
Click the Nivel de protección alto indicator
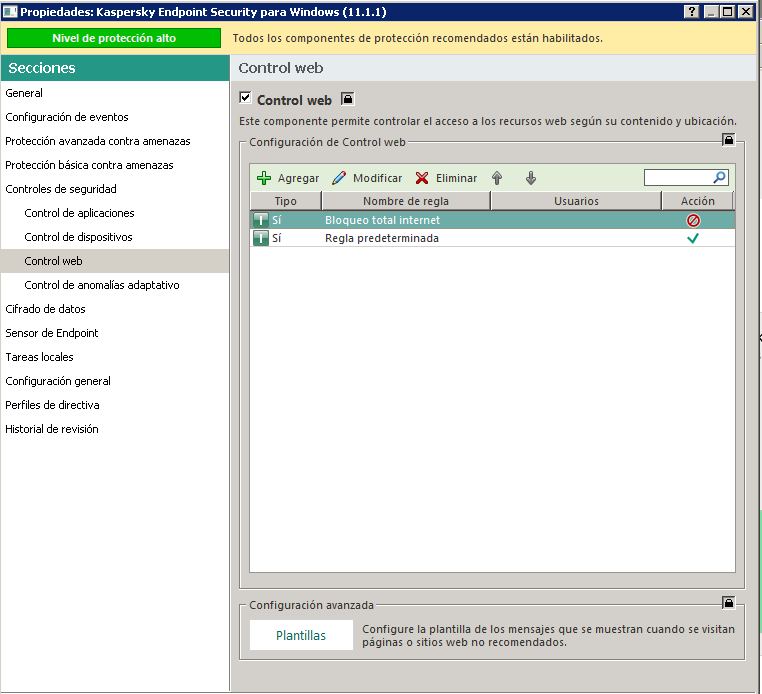click(114, 38)
